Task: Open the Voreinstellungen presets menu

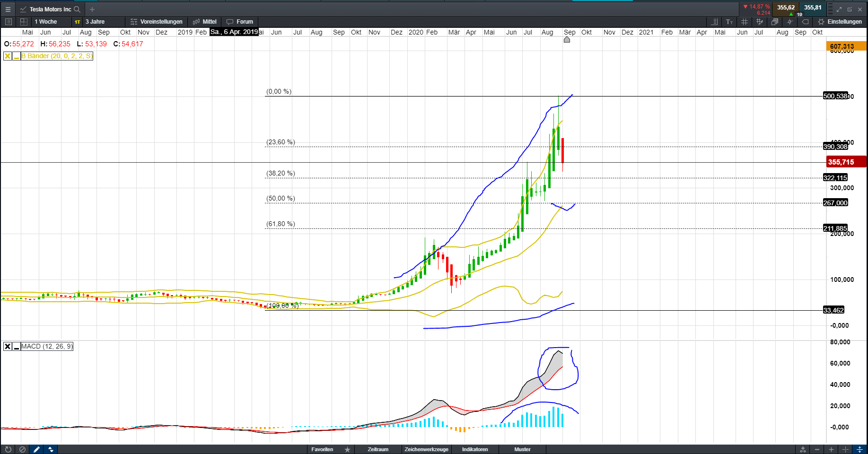Action: tap(157, 22)
